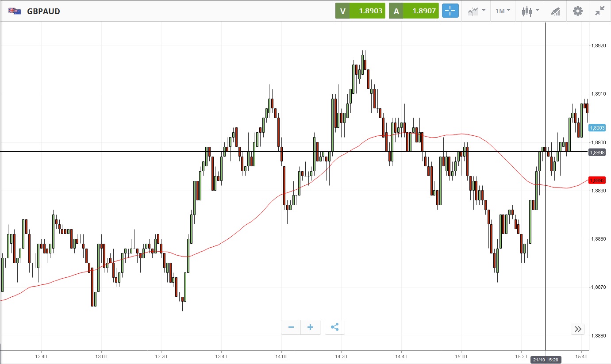Open the candlestick chart type dropdown
The height and width of the screenshot is (364, 611).
point(530,11)
